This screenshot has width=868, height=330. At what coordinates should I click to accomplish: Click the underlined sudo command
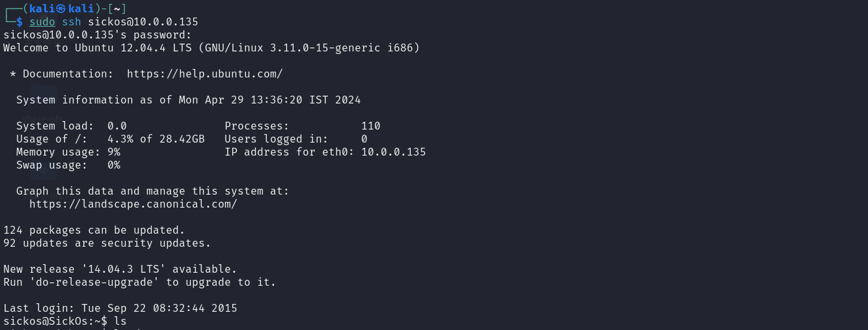pos(42,21)
